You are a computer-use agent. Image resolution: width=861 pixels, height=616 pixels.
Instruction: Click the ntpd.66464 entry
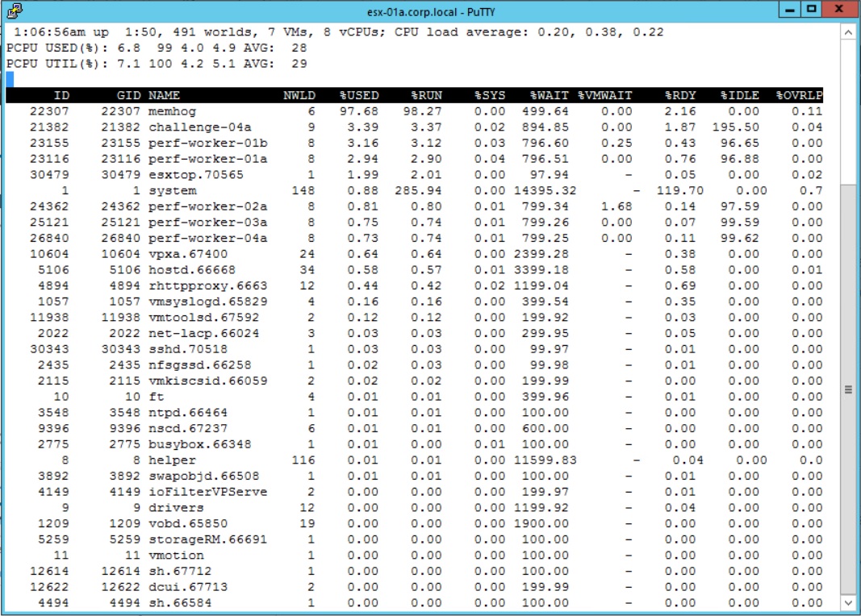click(188, 413)
